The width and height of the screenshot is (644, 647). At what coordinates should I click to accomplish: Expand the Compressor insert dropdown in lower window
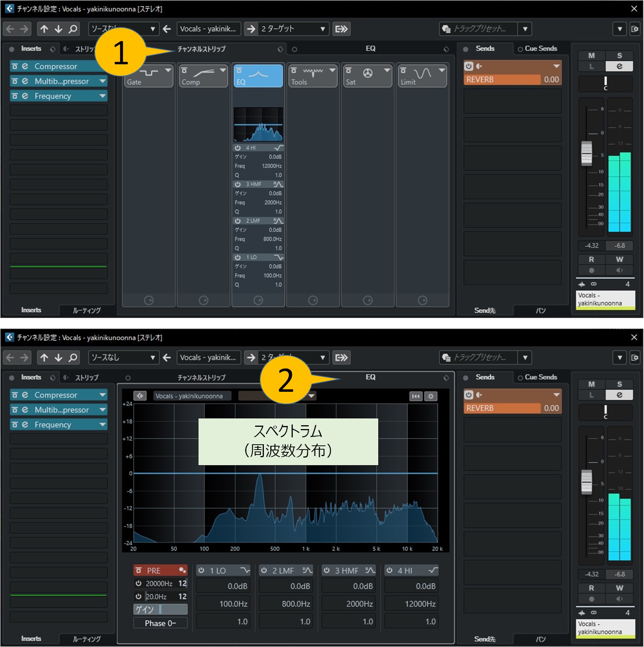103,395
